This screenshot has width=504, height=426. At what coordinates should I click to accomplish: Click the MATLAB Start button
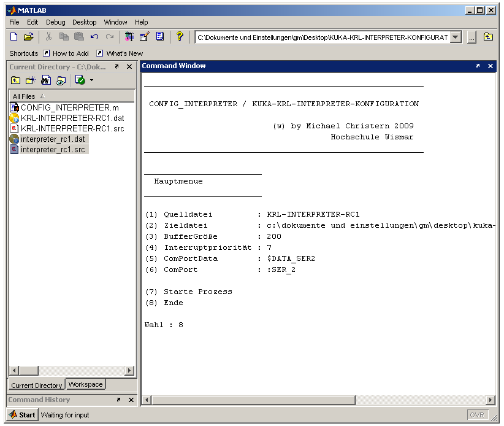tap(22, 415)
